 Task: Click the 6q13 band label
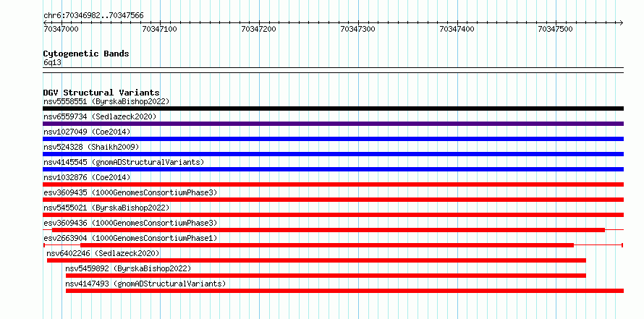(53, 62)
